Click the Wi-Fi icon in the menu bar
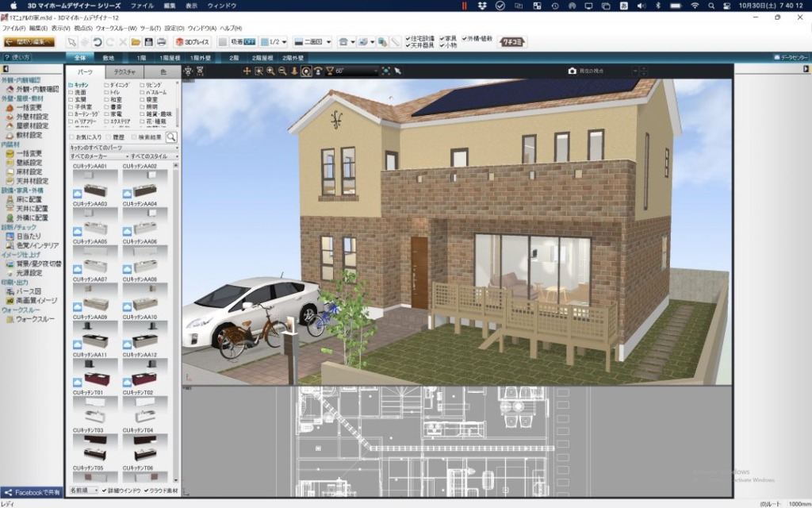812x508 pixels. [695, 6]
